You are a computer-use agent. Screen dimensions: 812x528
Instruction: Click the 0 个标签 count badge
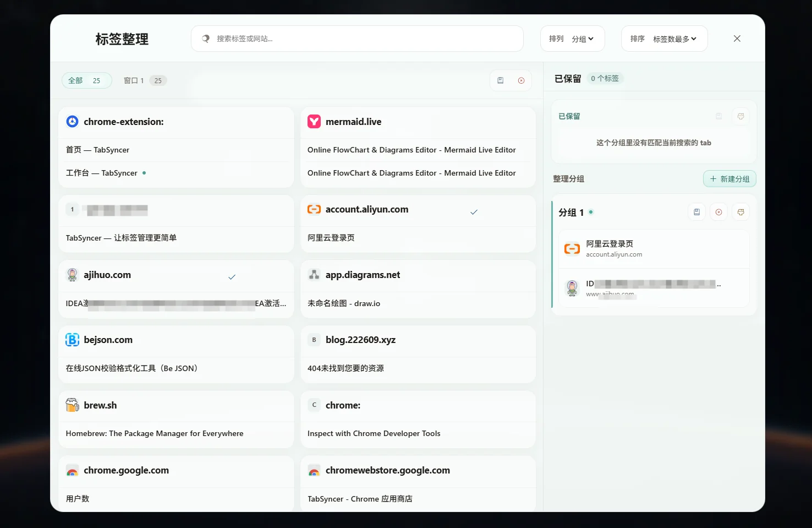point(605,79)
